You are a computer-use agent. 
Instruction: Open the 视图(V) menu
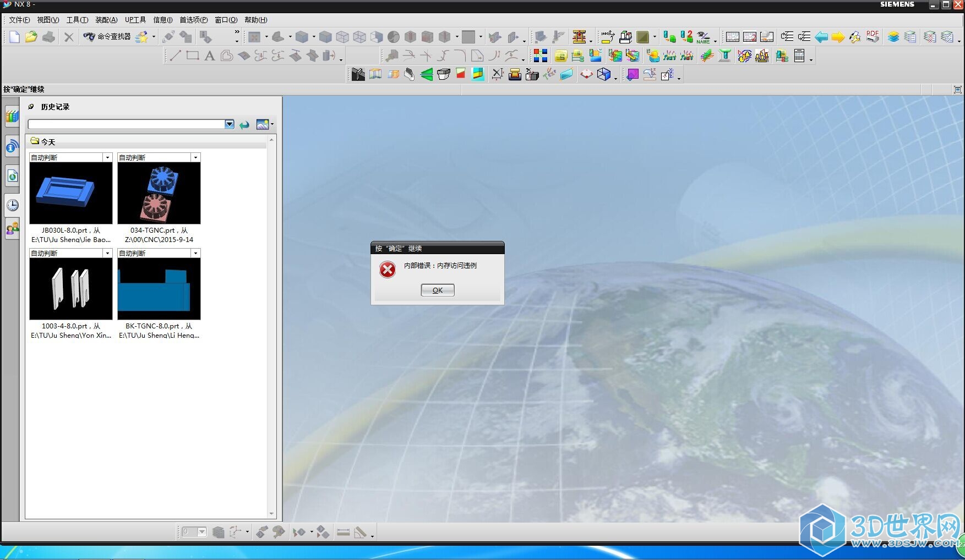(x=48, y=20)
